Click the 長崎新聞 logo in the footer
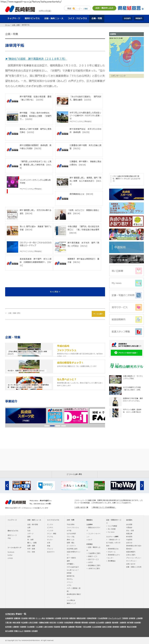149x644 pixels. (15, 502)
